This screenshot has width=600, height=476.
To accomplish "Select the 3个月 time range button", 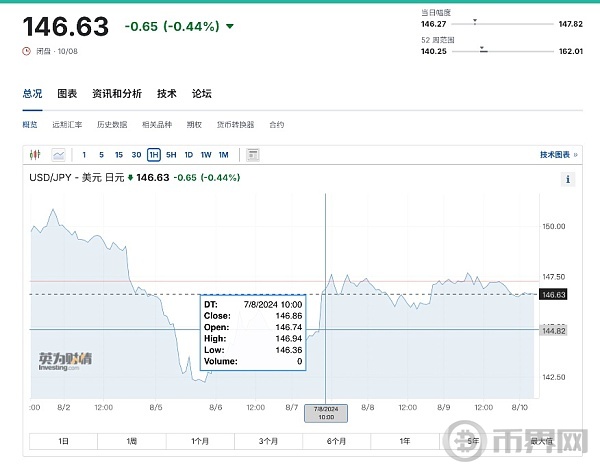I will tap(268, 441).
